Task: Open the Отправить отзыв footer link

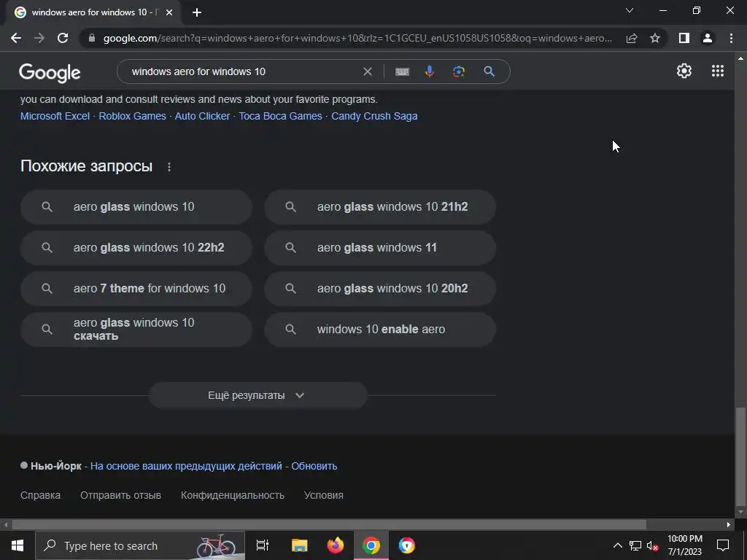Action: tap(120, 495)
